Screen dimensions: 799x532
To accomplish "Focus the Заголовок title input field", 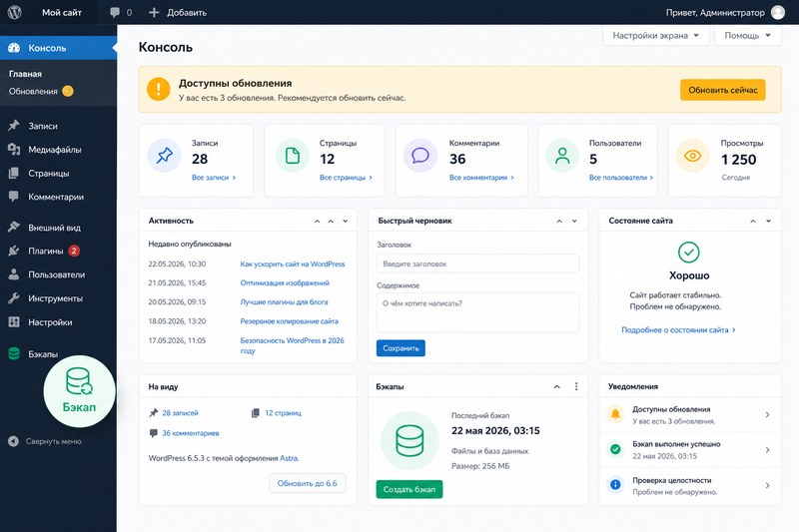I will (x=477, y=264).
